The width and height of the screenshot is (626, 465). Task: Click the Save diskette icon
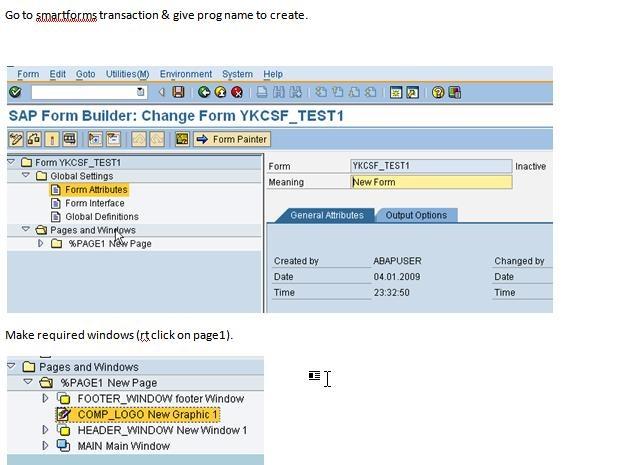[x=178, y=92]
